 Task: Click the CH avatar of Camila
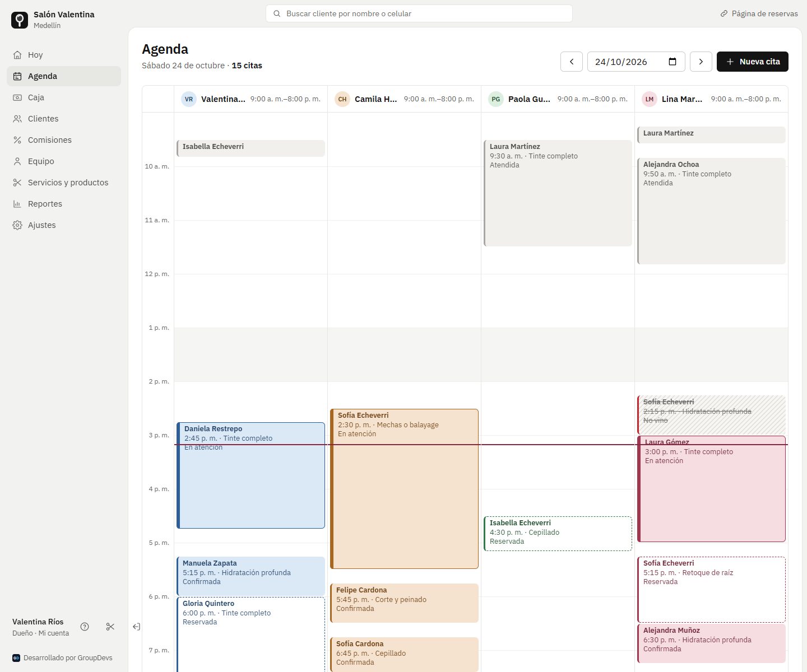(342, 99)
